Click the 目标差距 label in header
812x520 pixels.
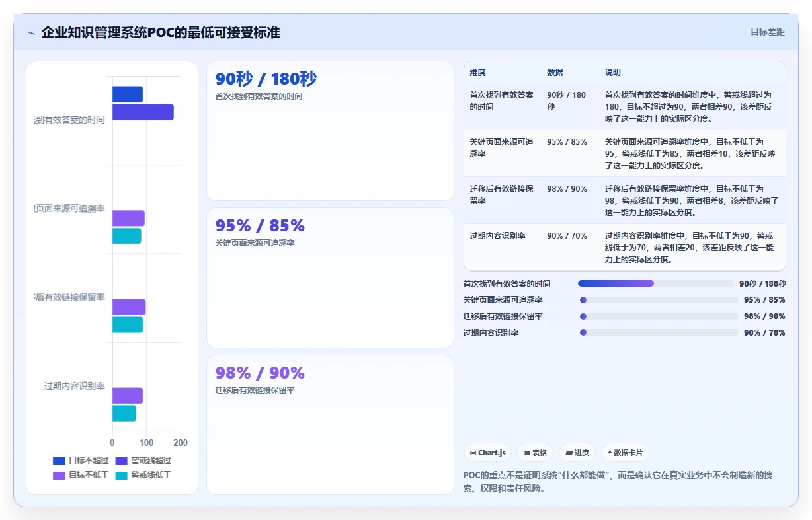click(x=768, y=32)
